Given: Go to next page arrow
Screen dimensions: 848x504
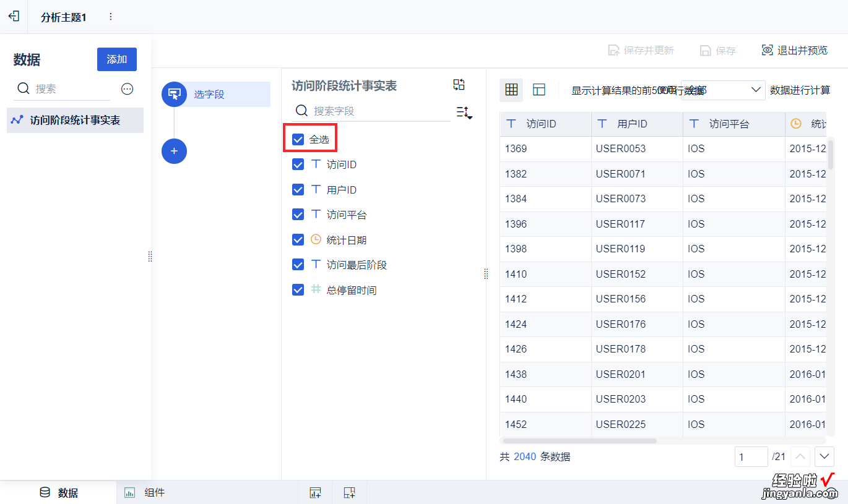Looking at the screenshot, I should click(x=824, y=457).
